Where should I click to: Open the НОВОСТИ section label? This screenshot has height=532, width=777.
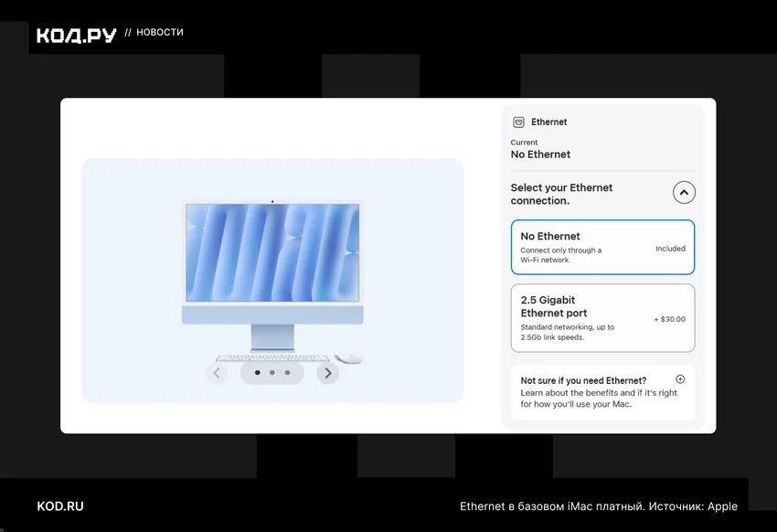160,32
